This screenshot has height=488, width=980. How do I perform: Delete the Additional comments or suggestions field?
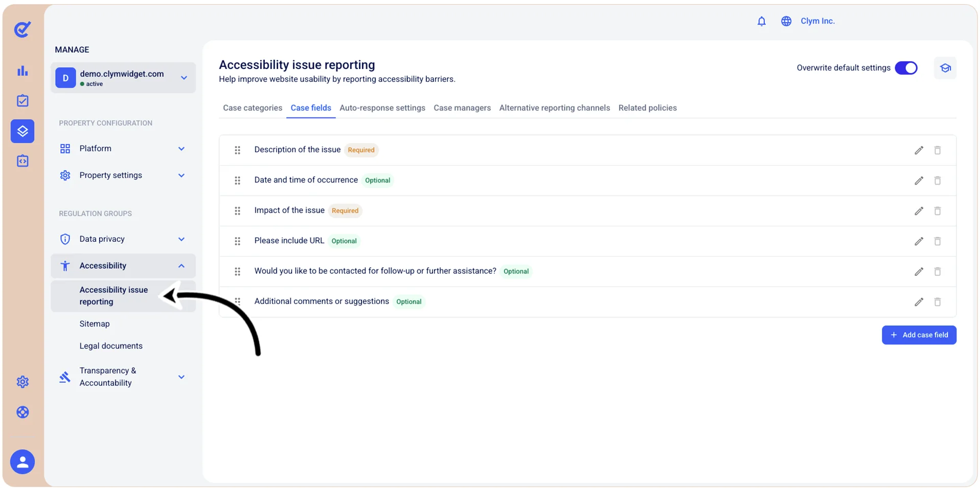938,302
